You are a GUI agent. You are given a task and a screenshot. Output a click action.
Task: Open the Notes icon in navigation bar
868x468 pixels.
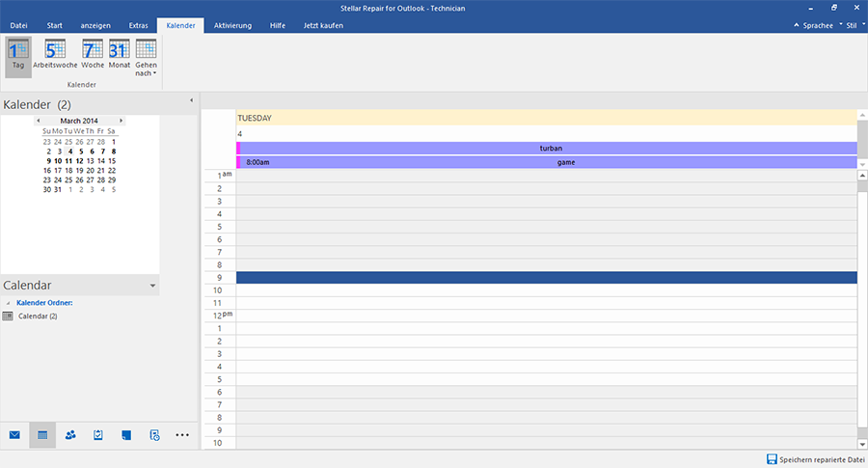pos(126,435)
